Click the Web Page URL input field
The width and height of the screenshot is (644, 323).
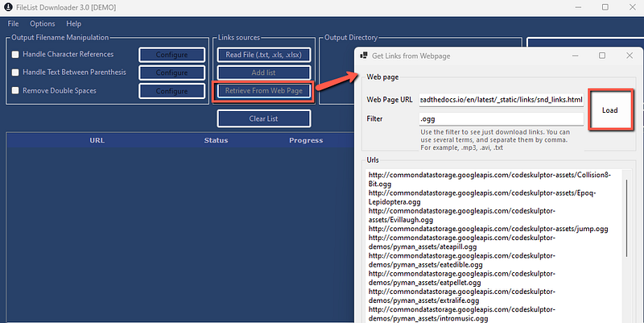tap(501, 100)
